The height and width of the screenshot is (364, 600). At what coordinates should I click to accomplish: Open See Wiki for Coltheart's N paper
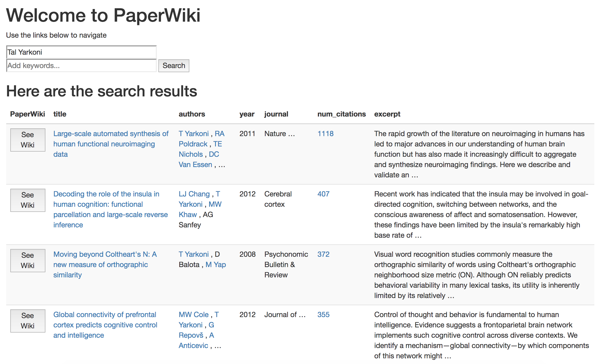[x=28, y=260]
